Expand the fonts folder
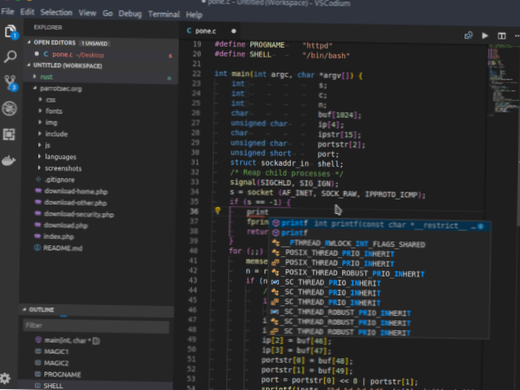This screenshot has width=520, height=390. [x=40, y=111]
